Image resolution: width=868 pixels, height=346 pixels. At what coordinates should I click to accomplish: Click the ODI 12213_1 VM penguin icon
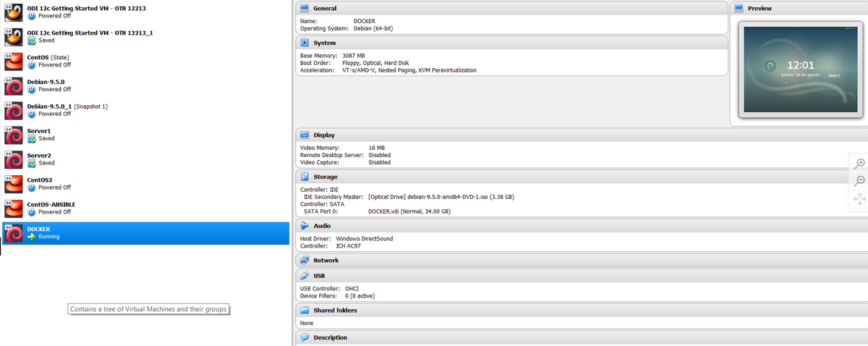(13, 36)
